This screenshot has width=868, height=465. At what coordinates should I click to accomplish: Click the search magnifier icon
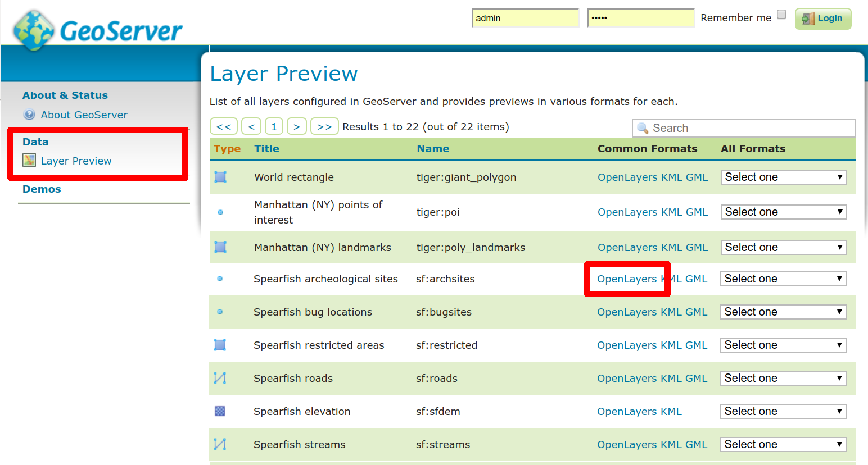[643, 128]
